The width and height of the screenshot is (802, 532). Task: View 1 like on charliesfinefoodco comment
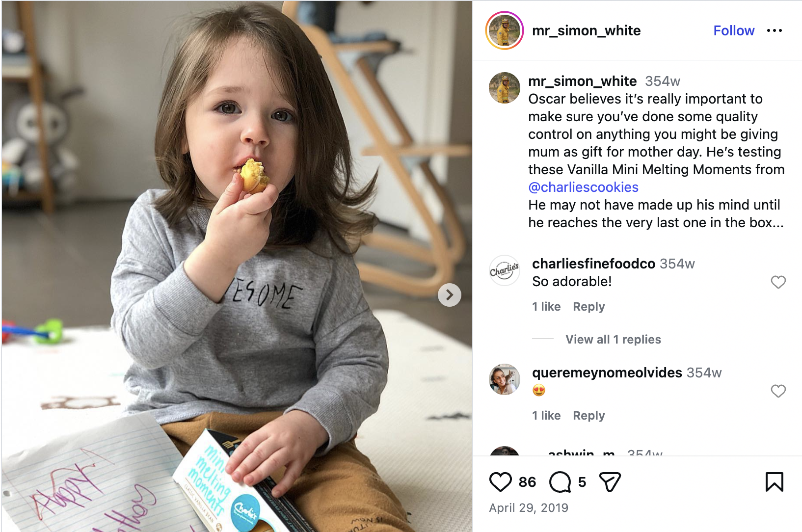click(x=546, y=307)
